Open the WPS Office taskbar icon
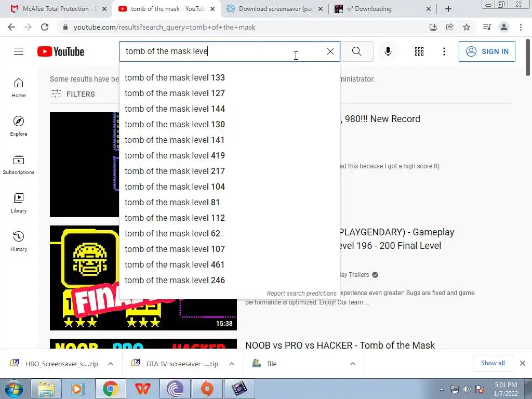 142,389
